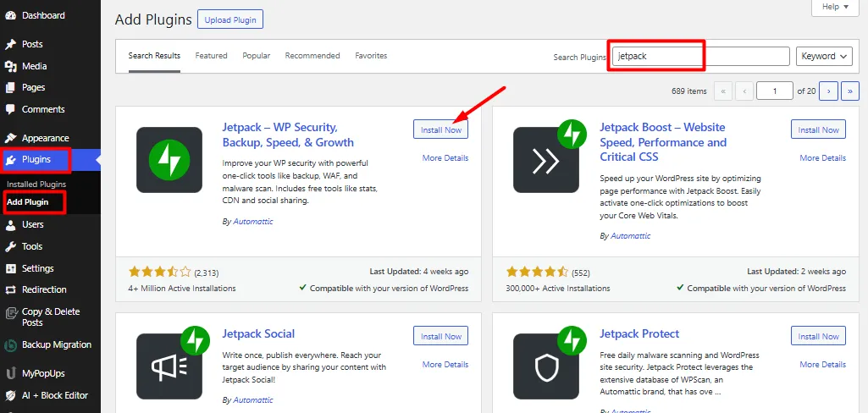Click the MyPopUps icon

pos(10,374)
